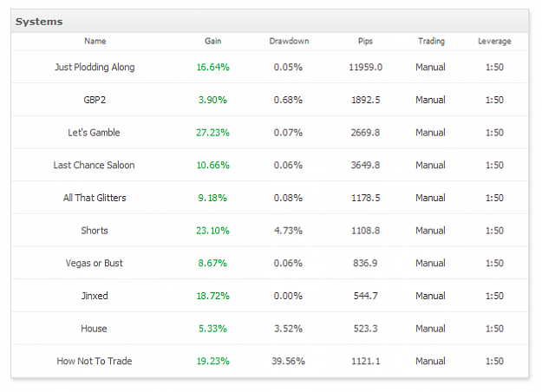Open Last Chance Saloon system
The image size is (542, 392).
coord(94,165)
